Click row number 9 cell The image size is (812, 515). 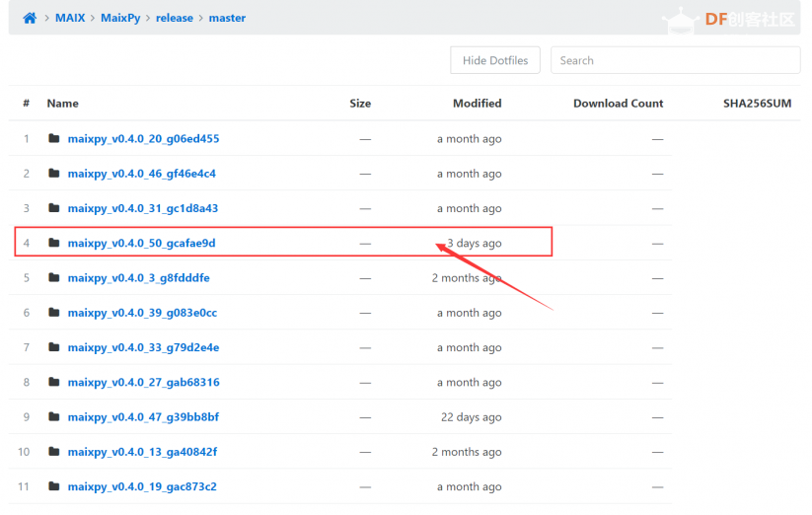click(26, 417)
